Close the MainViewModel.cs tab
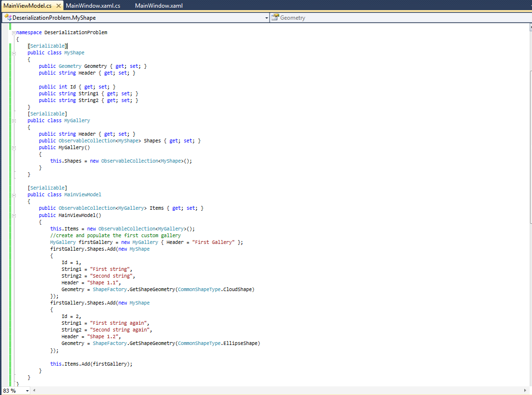This screenshot has height=395, width=532. coord(59,6)
